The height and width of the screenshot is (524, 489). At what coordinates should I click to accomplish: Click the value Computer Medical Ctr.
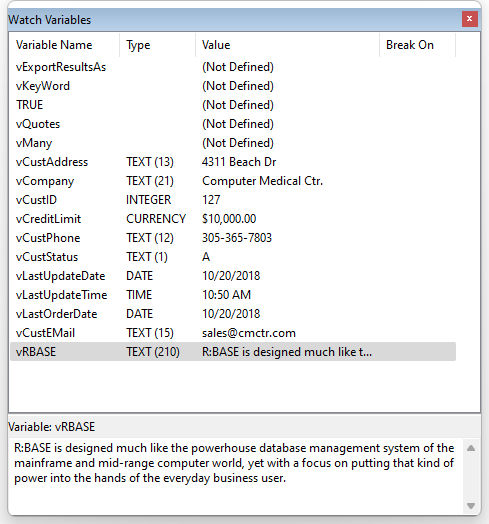pyautogui.click(x=262, y=181)
